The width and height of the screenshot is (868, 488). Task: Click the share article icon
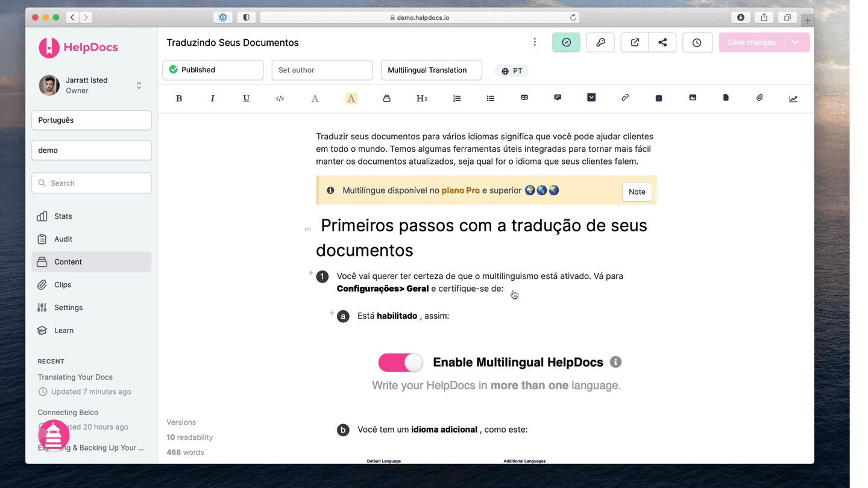coord(662,42)
